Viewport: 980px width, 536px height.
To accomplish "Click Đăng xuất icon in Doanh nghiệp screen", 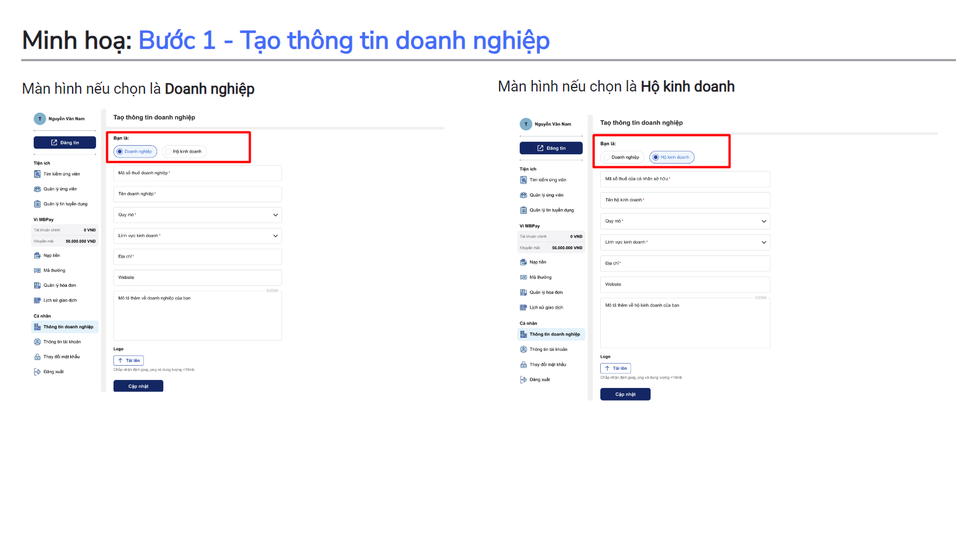I will click(37, 371).
